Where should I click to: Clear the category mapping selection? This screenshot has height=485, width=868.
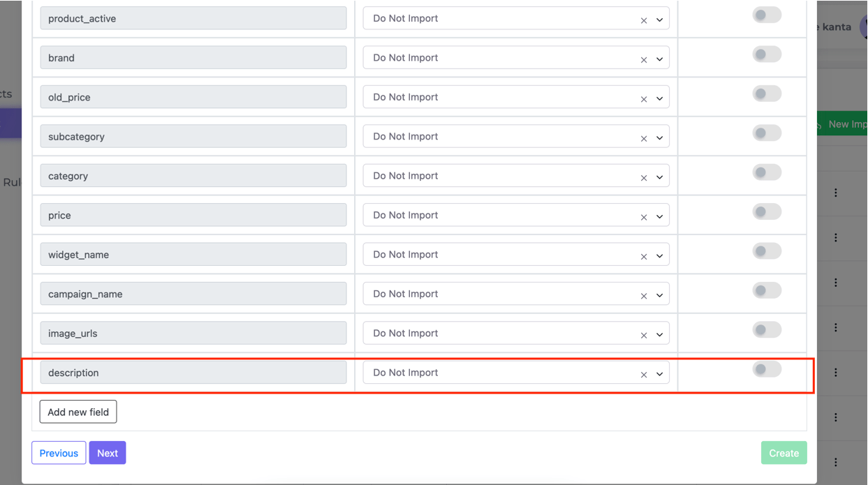coord(644,178)
